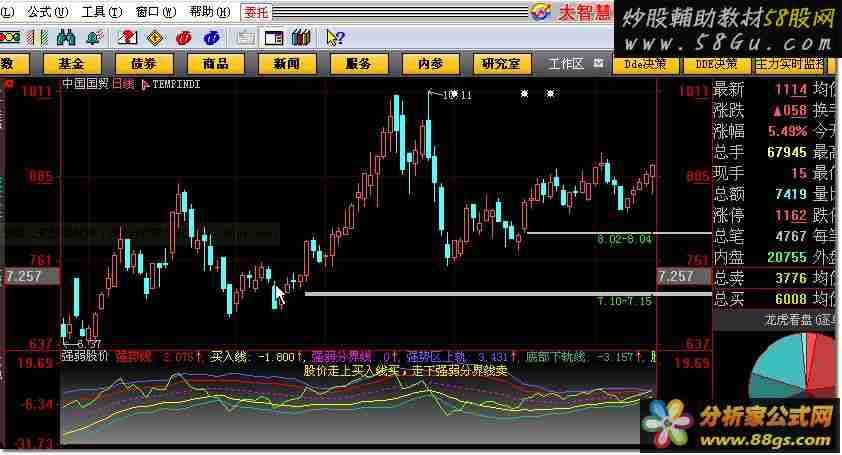Switch to the 研究室 tab
Screen dimensions: 842x455
(502, 64)
